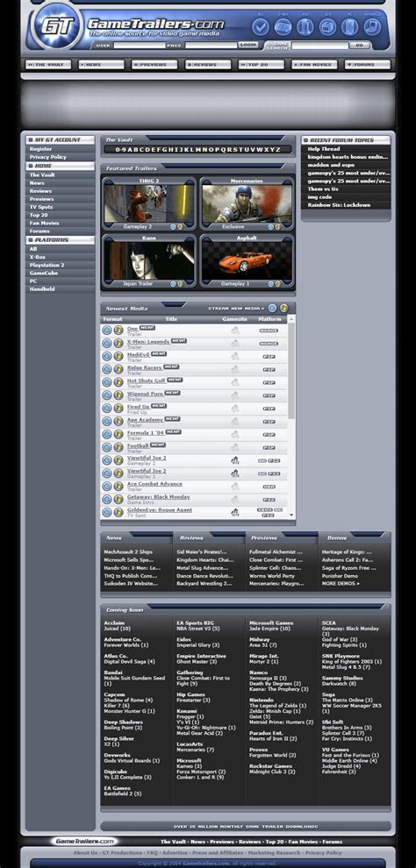Viewport: 416px width, 868px height.
Task: Click the GT logo in the header
Action: tap(56, 25)
